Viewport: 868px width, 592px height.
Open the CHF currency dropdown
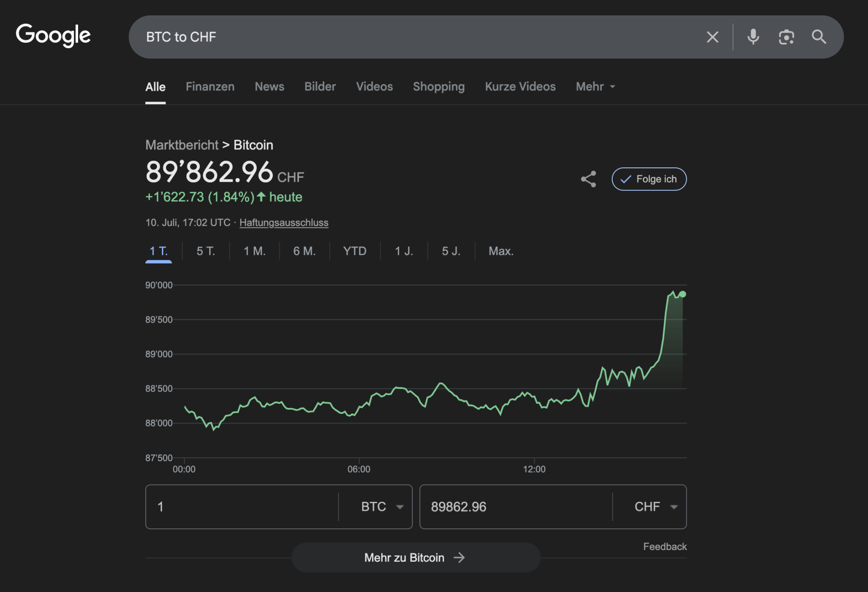[656, 507]
